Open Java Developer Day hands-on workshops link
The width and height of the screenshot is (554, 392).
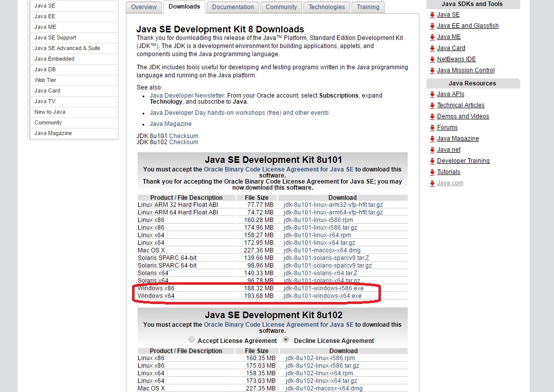(x=239, y=113)
